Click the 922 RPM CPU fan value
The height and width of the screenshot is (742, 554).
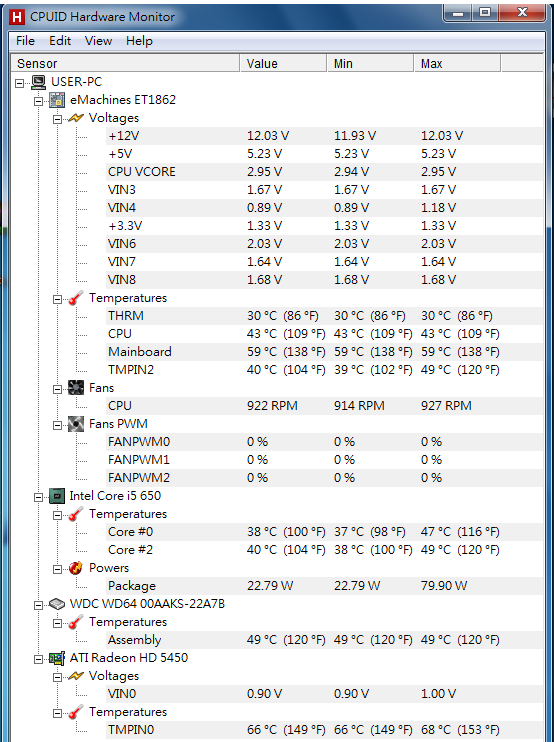(x=272, y=406)
